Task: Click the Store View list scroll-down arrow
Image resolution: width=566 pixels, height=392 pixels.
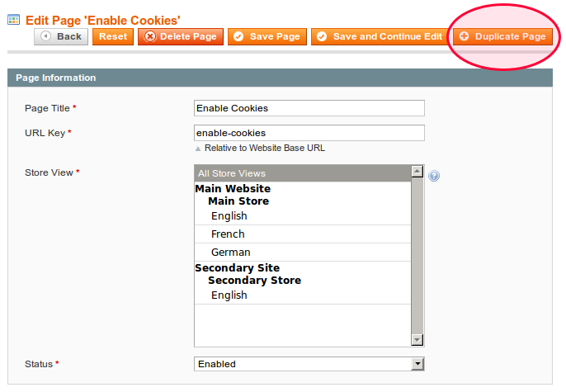Action: 417,340
